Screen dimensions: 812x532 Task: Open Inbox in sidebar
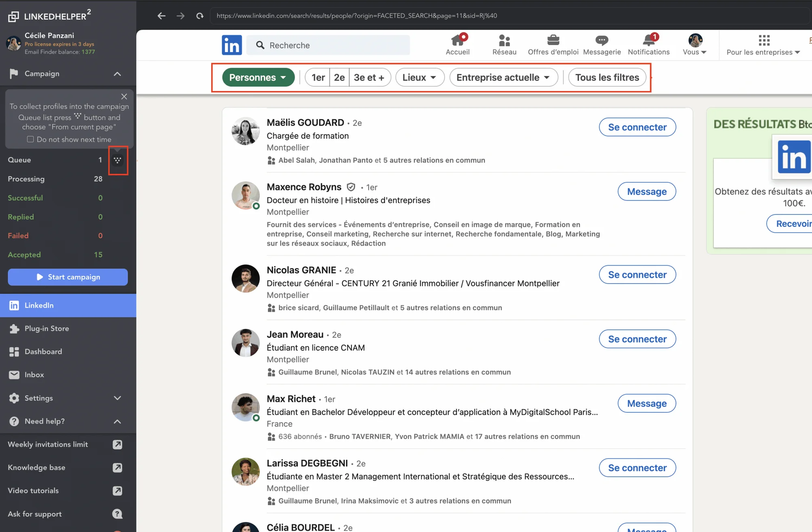click(x=68, y=375)
